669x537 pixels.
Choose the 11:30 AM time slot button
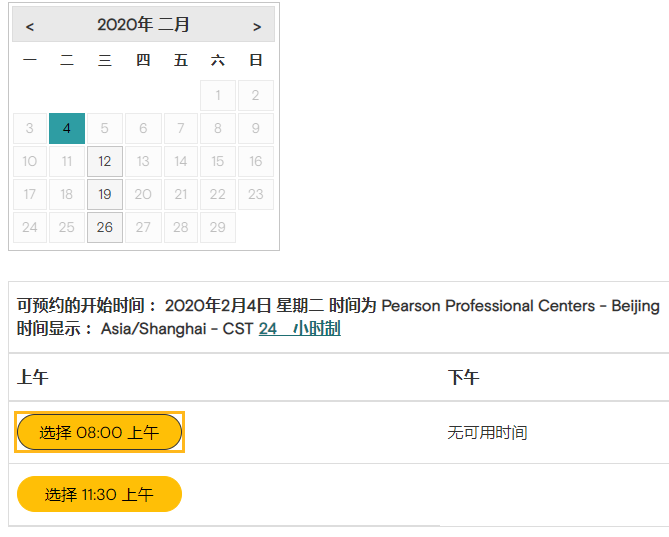pyautogui.click(x=99, y=494)
